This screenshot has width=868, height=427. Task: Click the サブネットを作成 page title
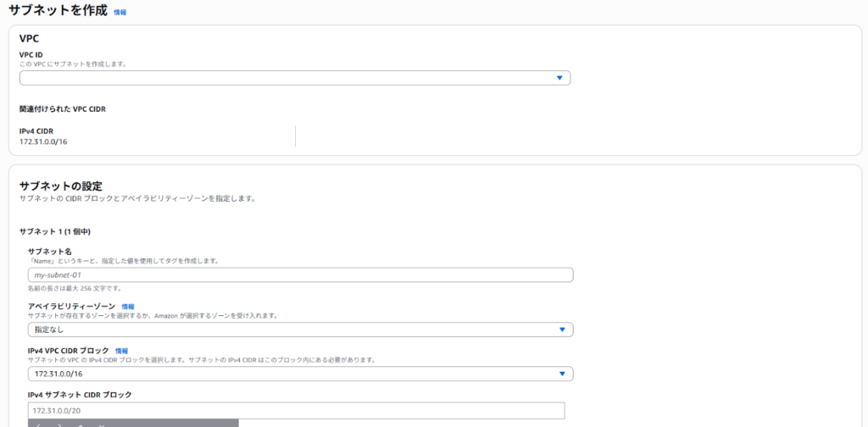tap(58, 11)
